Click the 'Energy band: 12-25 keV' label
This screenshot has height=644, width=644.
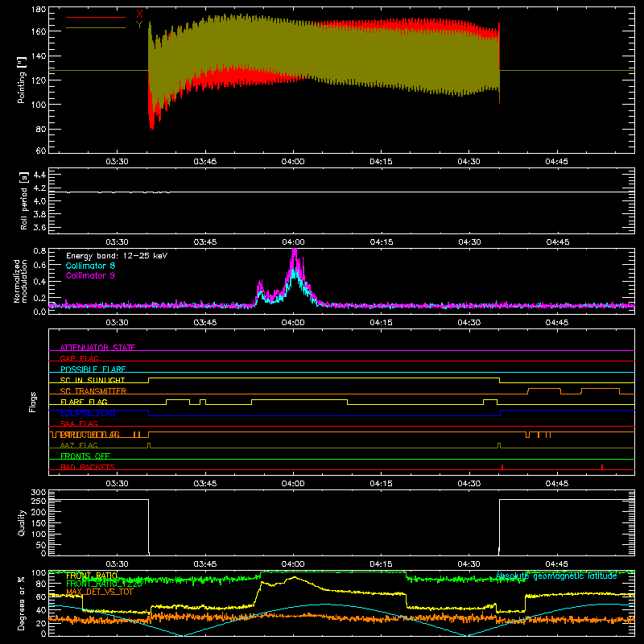click(117, 256)
